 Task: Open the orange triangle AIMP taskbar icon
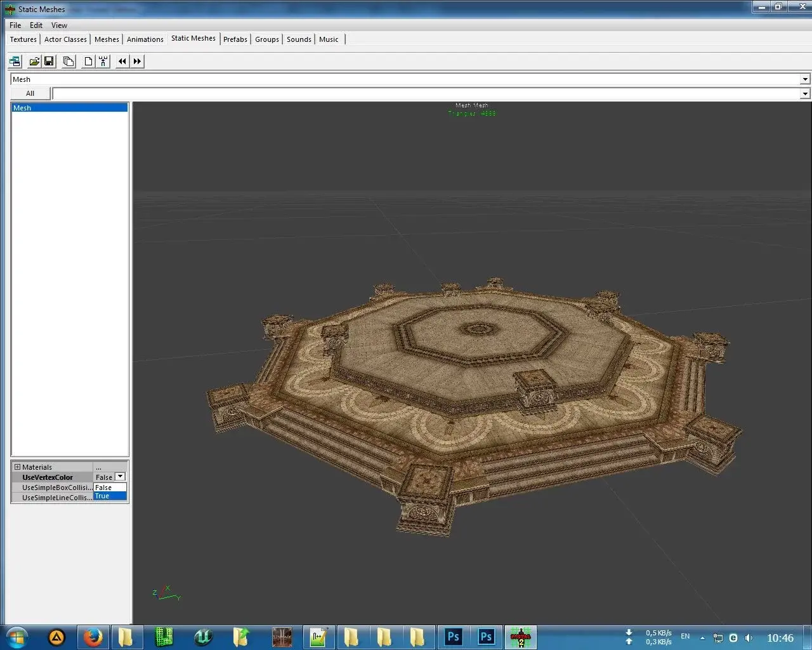[56, 637]
